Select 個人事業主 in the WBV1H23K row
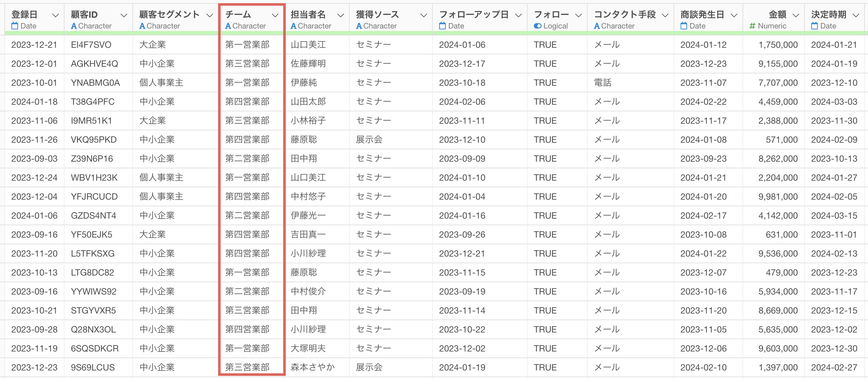This screenshot has height=379, width=868. pos(162,177)
